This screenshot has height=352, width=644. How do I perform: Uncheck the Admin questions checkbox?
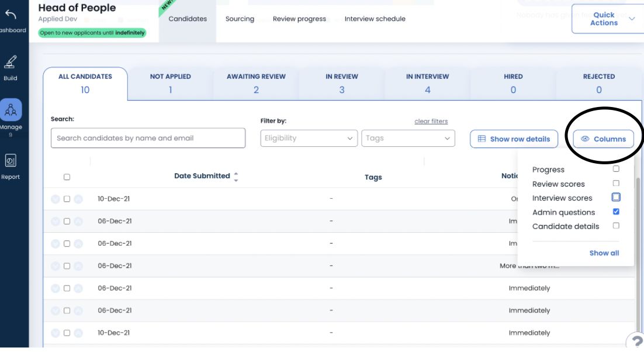[x=616, y=212]
